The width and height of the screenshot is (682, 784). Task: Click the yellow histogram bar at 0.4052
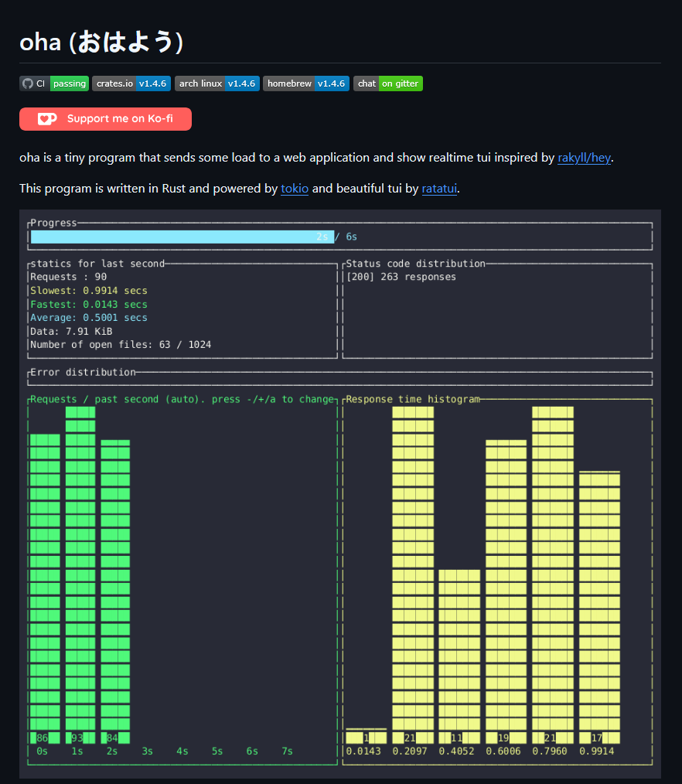pyautogui.click(x=459, y=656)
